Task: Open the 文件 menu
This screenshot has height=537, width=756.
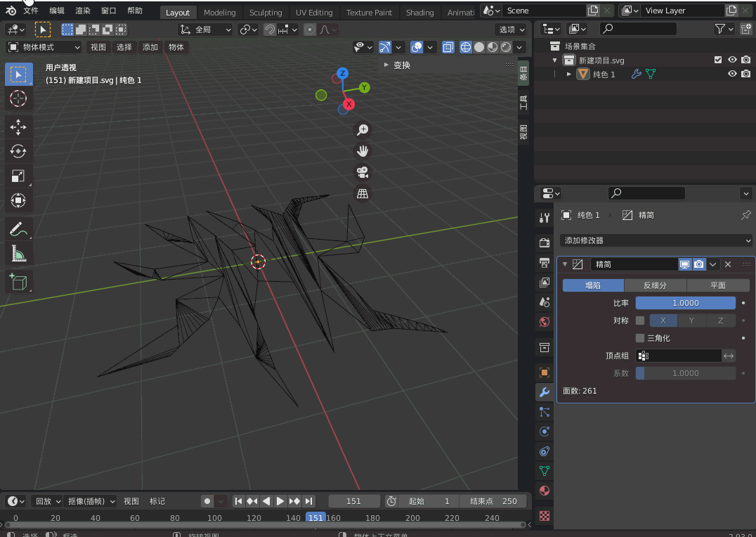Action: pos(31,10)
